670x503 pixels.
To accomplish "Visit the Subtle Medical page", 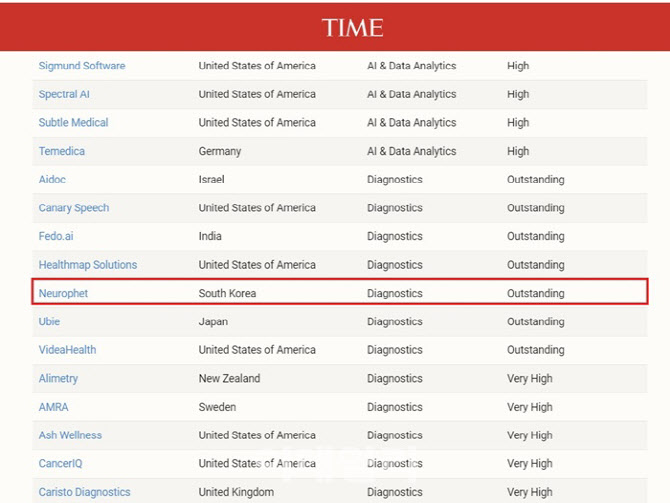I will point(73,123).
